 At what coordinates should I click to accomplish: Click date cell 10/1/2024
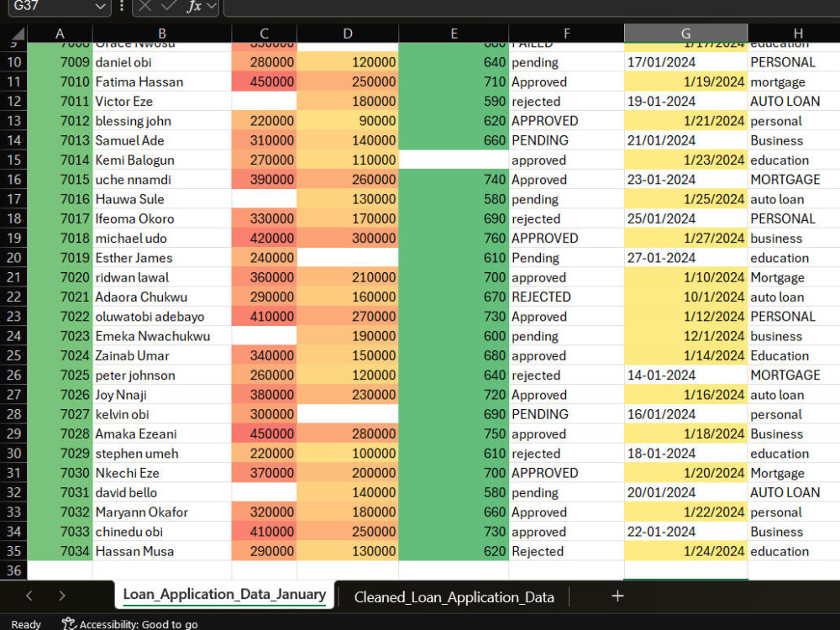tap(685, 297)
